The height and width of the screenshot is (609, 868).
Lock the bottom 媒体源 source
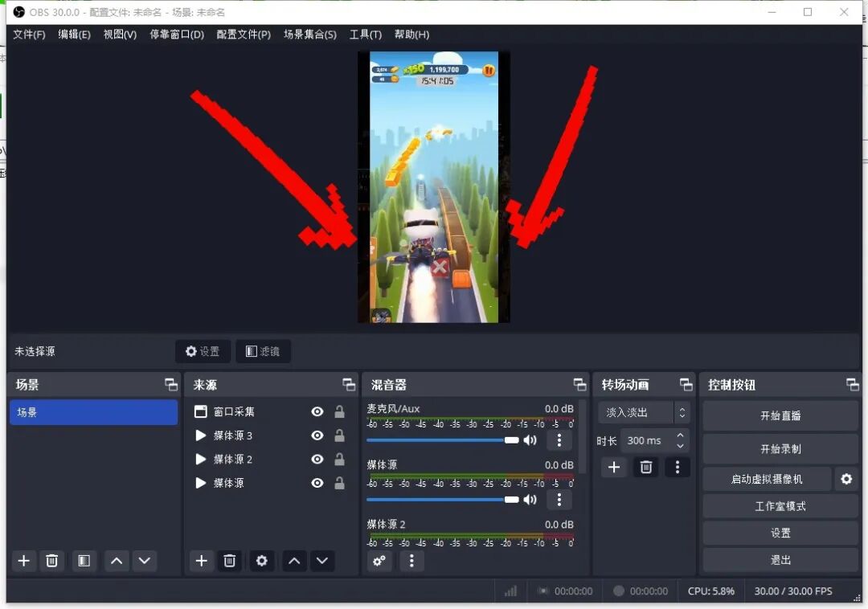[x=339, y=483]
